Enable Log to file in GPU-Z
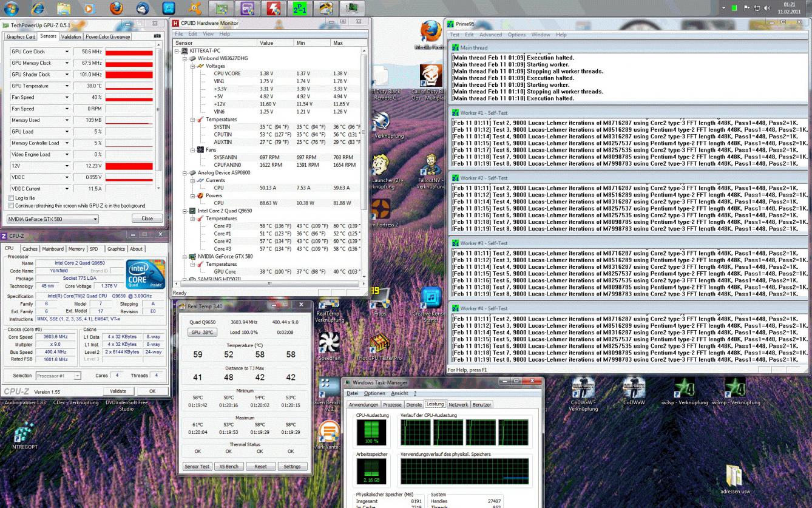Image resolution: width=812 pixels, height=508 pixels. point(11,198)
